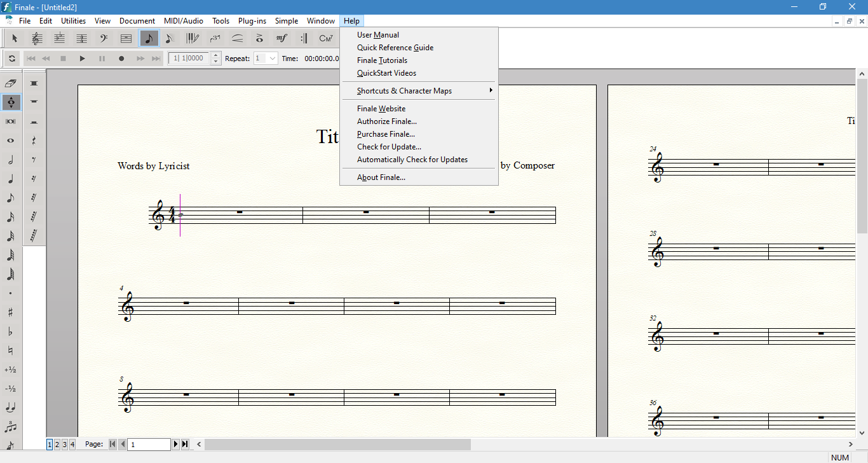Select the simple entry tuplet tool

pyautogui.click(x=11, y=427)
